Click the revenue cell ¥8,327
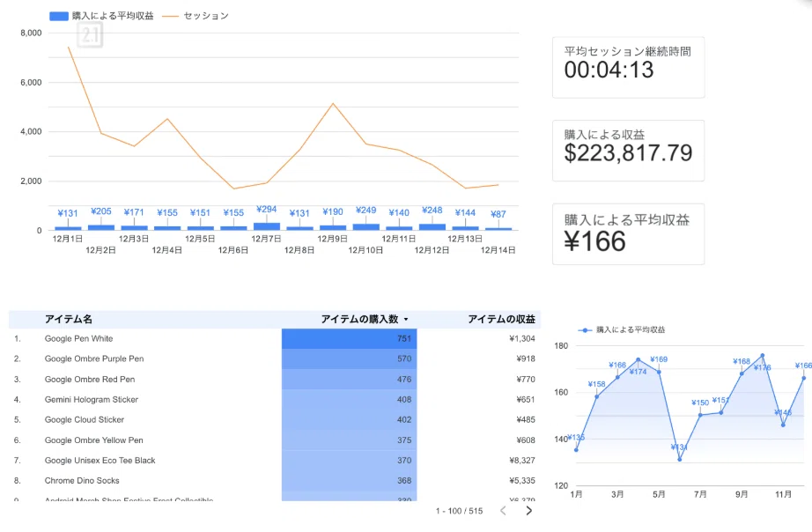This screenshot has height=532, width=812. 522,461
